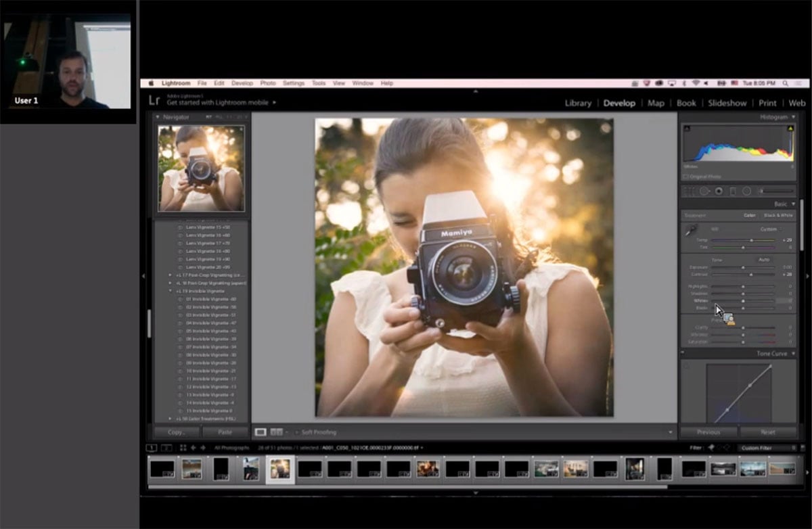
Task: Select the Crop Overlay tool
Action: pyautogui.click(x=690, y=191)
